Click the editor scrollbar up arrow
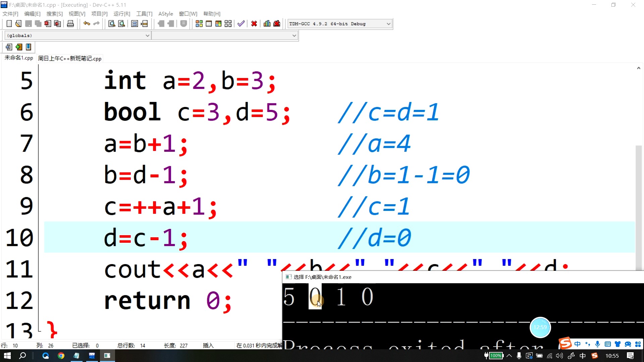The width and height of the screenshot is (644, 362). (639, 68)
